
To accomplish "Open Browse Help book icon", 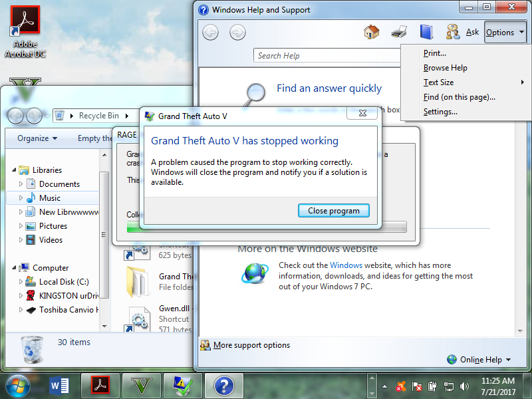I will coord(426,32).
